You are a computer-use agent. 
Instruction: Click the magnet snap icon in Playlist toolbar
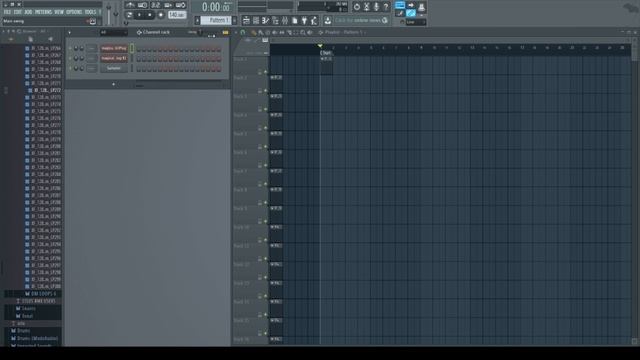pyautogui.click(x=242, y=32)
